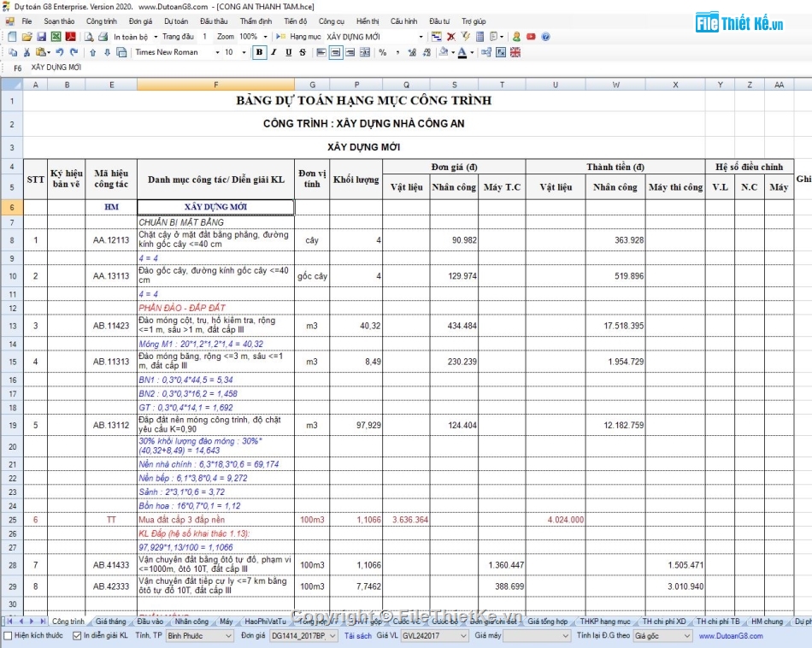The height and width of the screenshot is (648, 812).
Task: Paste using the clipboard icon
Action: click(x=41, y=52)
